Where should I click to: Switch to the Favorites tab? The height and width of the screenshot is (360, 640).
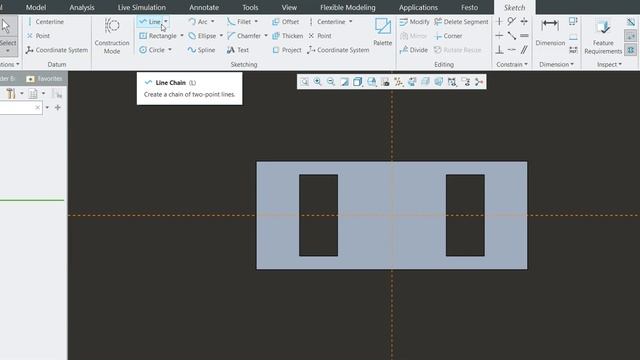click(44, 78)
